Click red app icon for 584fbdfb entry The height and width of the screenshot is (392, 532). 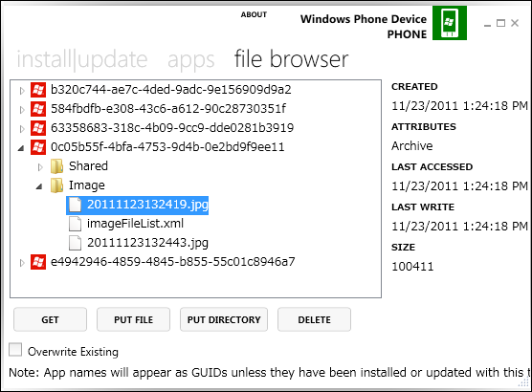[x=38, y=109]
